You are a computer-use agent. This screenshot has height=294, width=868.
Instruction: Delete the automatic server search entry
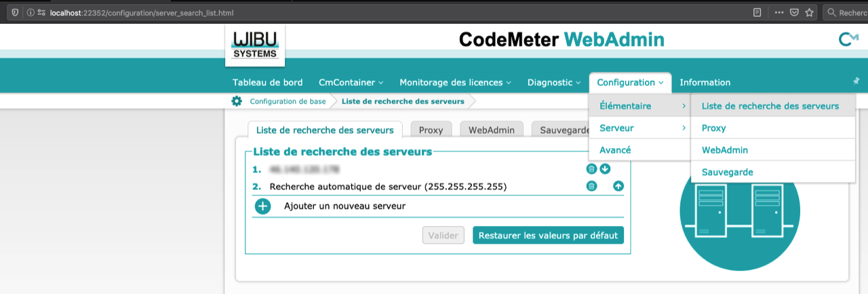591,186
